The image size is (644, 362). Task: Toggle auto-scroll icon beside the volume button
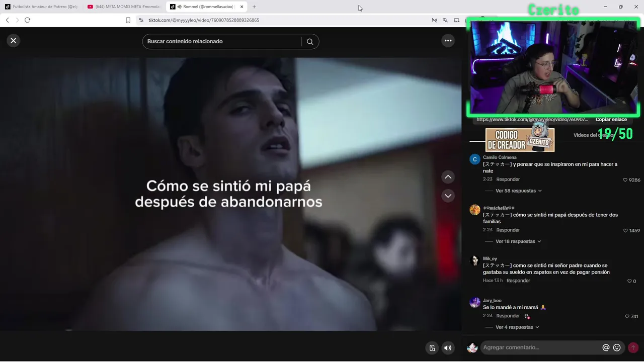(x=432, y=348)
